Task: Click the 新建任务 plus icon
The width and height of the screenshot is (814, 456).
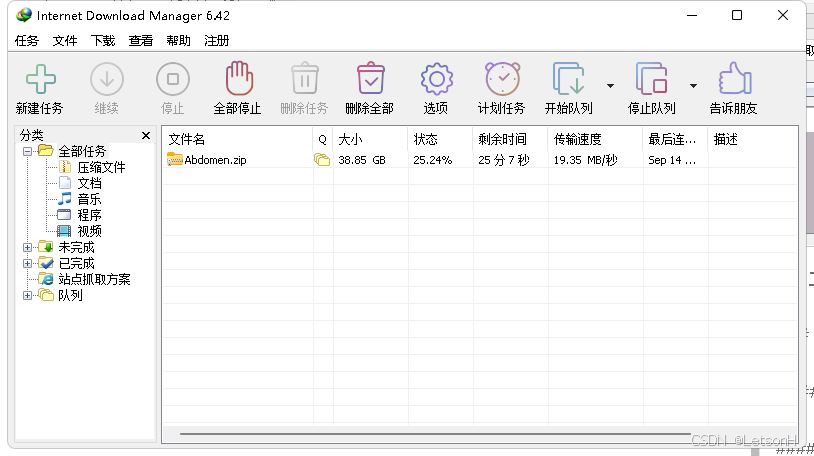Action: (40, 79)
